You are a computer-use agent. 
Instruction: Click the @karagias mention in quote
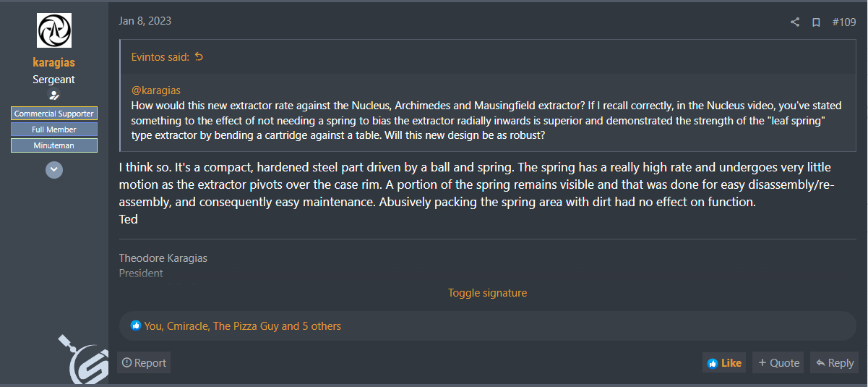pos(156,90)
